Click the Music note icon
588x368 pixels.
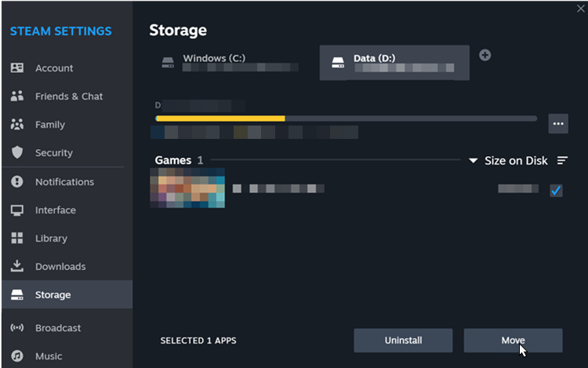[x=17, y=355]
